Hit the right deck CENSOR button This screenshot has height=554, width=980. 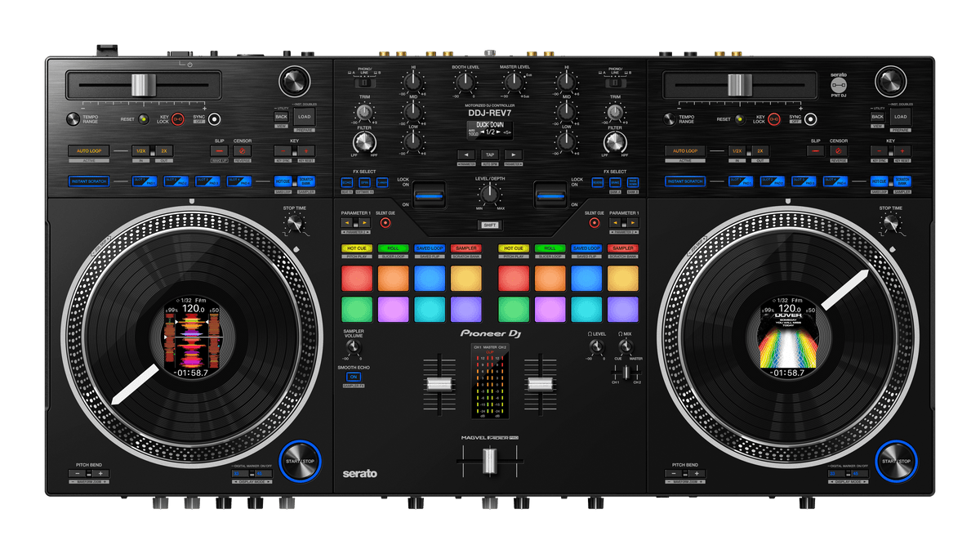click(x=839, y=151)
